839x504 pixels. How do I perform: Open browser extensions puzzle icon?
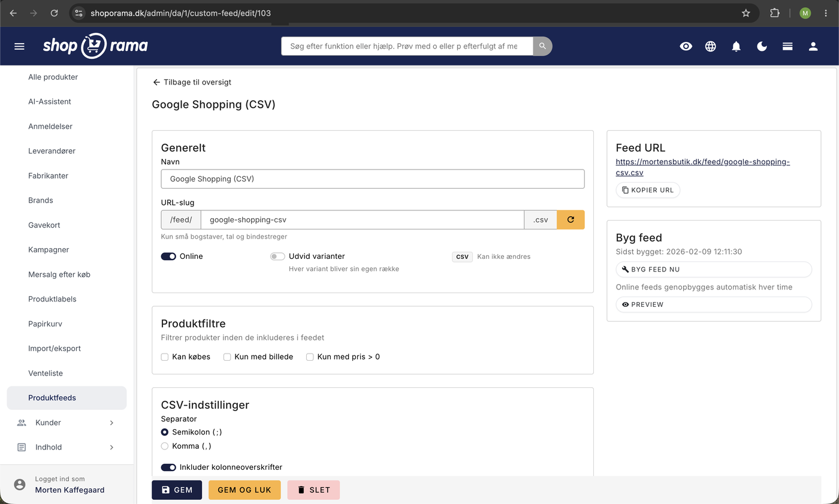(775, 13)
